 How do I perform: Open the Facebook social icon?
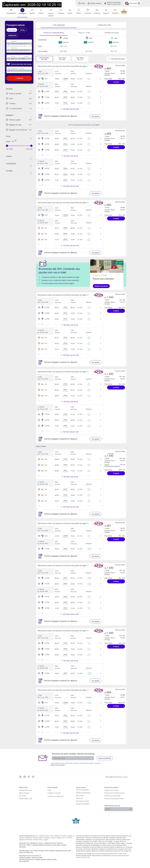(x=20, y=777)
